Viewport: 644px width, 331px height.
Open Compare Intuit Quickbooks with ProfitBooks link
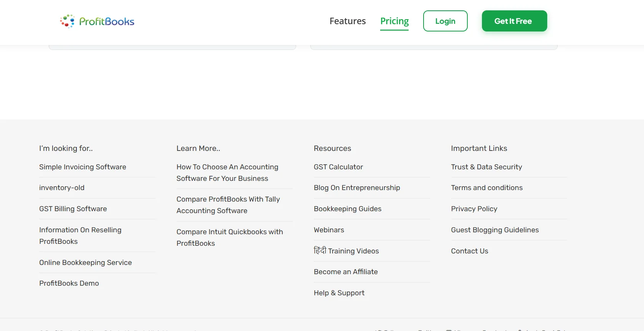click(230, 238)
